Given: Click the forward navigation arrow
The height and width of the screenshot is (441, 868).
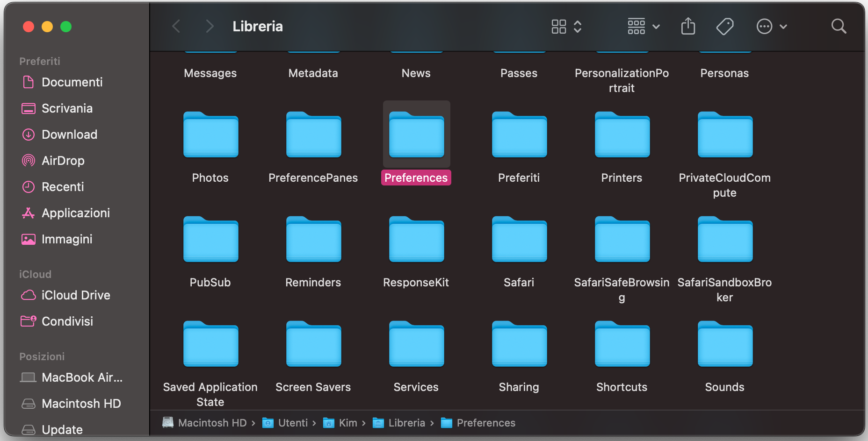Looking at the screenshot, I should (210, 26).
